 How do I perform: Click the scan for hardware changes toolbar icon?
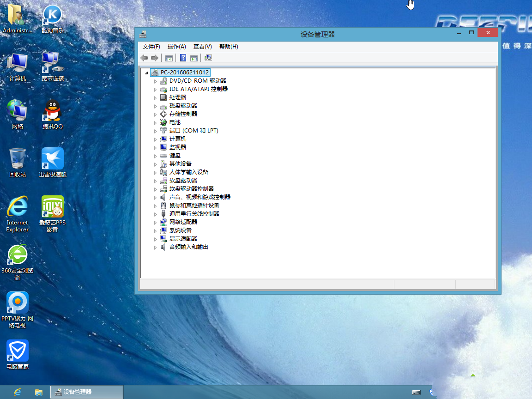208,58
